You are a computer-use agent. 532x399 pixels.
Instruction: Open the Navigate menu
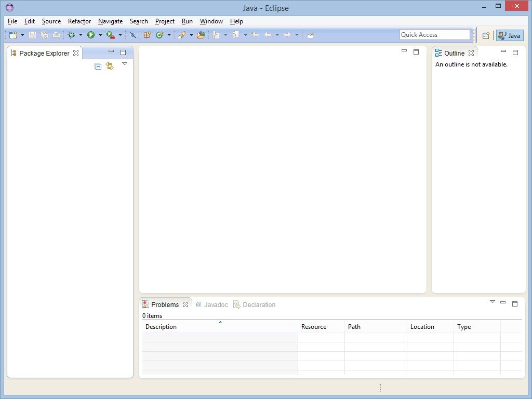(110, 21)
